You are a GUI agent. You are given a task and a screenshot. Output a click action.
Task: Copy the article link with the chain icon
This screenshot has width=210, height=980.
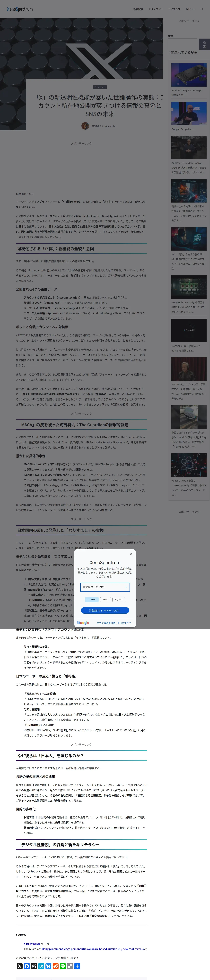70,966
